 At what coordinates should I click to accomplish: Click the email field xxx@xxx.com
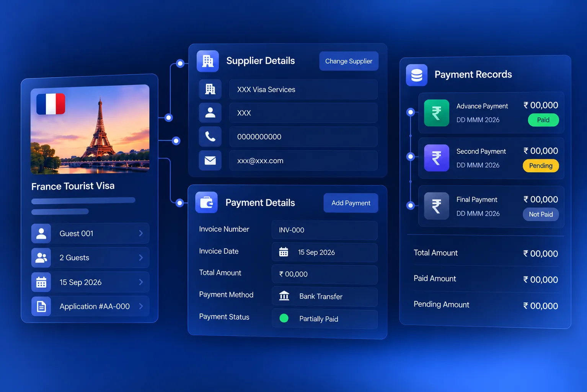(x=303, y=161)
